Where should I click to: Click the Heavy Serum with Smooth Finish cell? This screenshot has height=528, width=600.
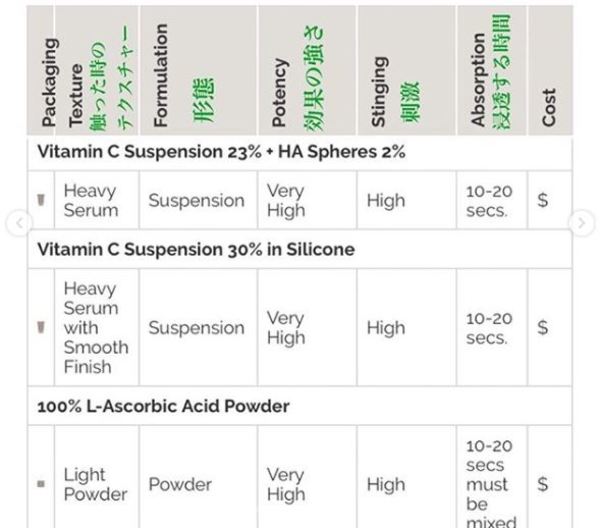[95, 327]
